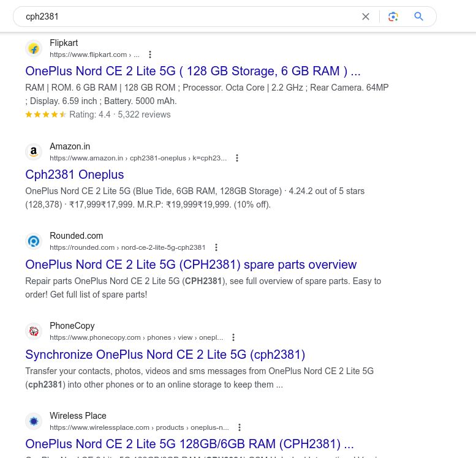476x458 pixels.
Task: Click the PhoneCopy site favicon
Action: [34, 331]
